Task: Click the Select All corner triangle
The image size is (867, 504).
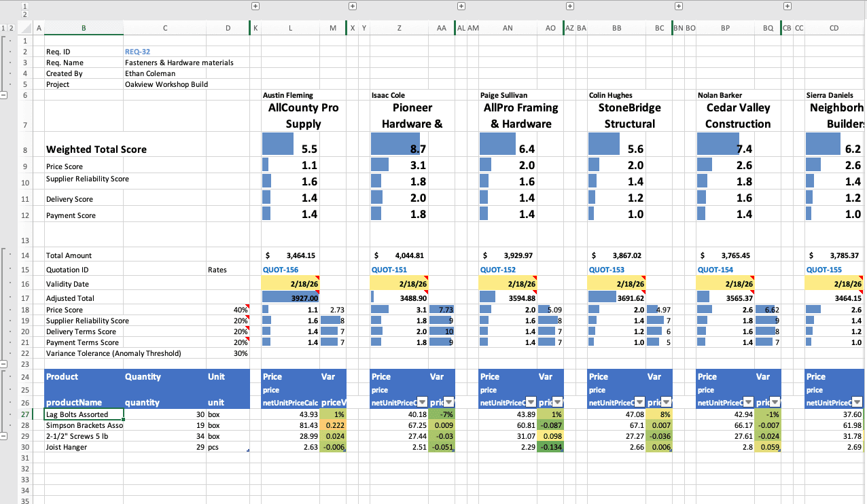Action: click(x=26, y=29)
